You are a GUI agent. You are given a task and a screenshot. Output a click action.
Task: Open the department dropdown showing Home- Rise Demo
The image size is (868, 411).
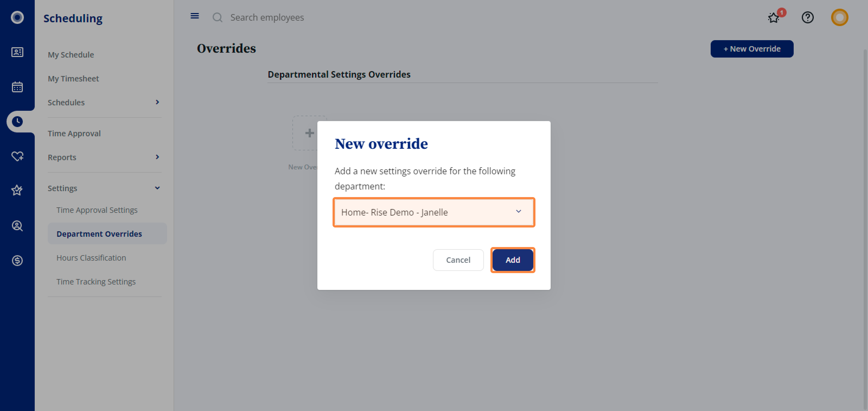(x=434, y=212)
